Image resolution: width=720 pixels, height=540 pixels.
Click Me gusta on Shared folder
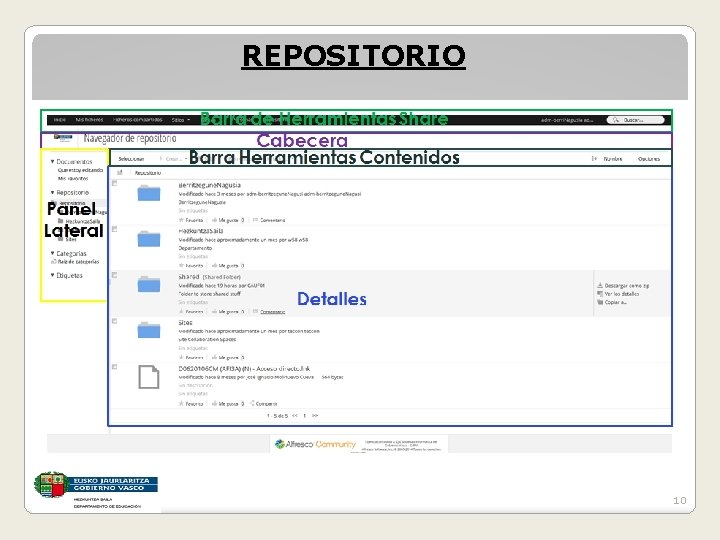(228, 312)
